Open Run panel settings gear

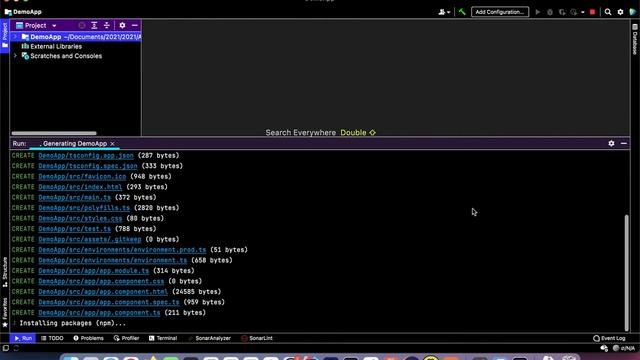click(x=611, y=143)
